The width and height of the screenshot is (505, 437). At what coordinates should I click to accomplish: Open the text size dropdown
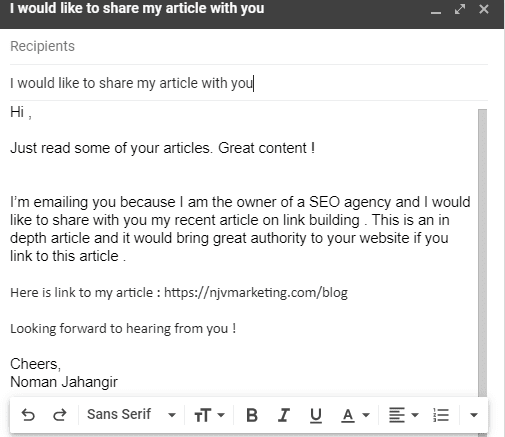click(209, 415)
